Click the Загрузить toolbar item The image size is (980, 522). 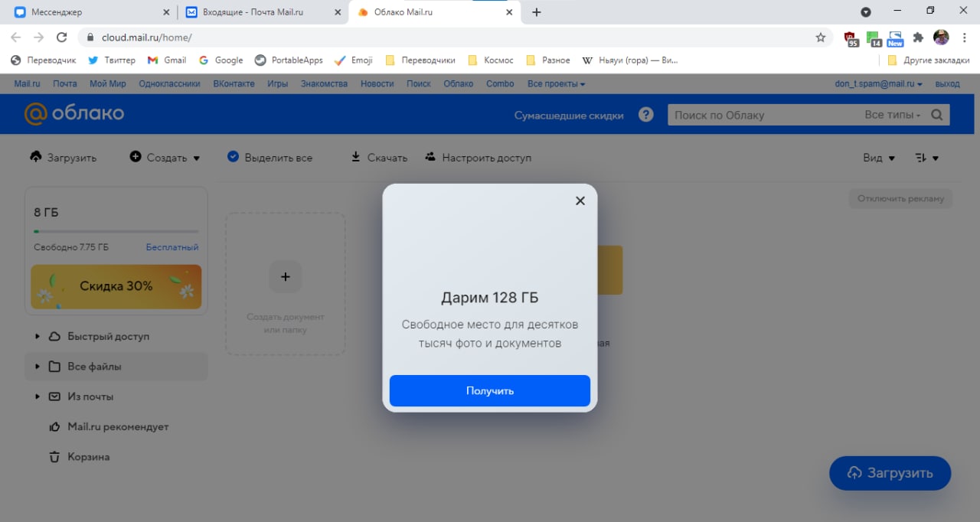pos(64,157)
